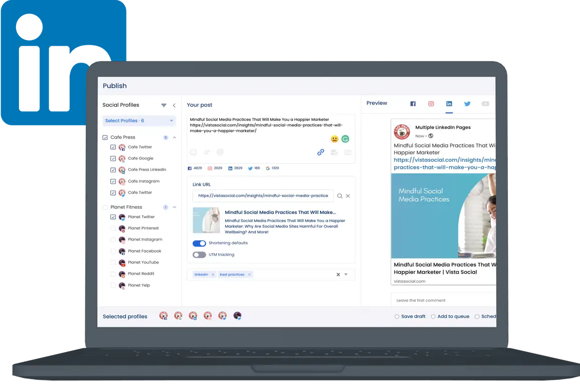Insert a hashtag using the # icon
580x392 pixels.
[x=206, y=152]
